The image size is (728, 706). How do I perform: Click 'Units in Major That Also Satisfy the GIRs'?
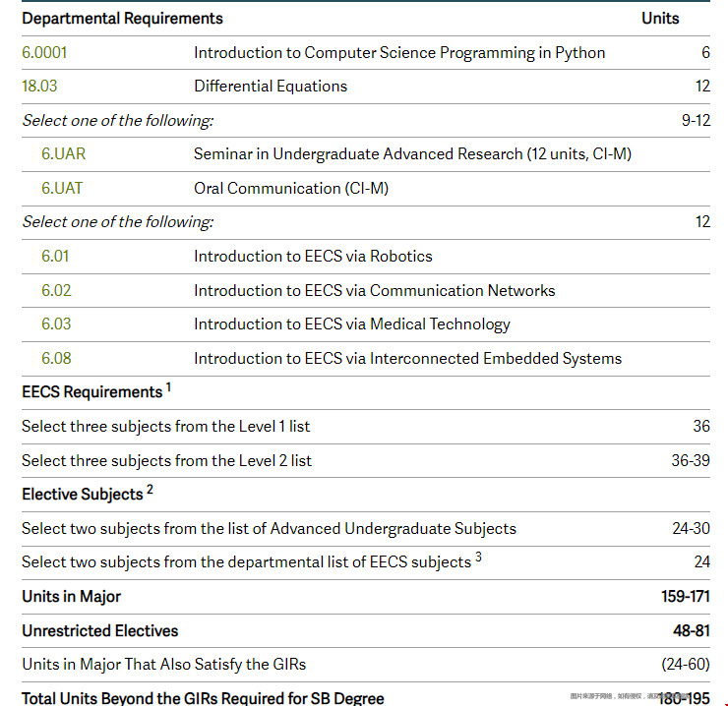[x=164, y=664]
